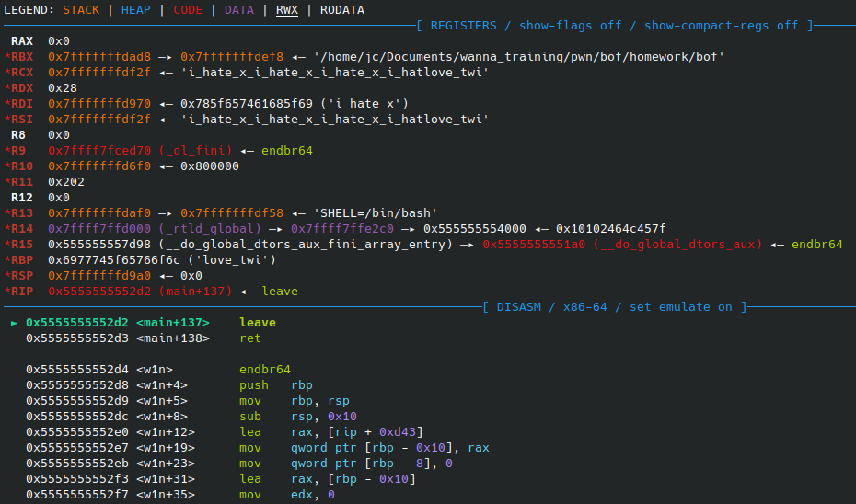Click the mov rbp, rsp instruction
The height and width of the screenshot is (504, 856).
pos(295,401)
